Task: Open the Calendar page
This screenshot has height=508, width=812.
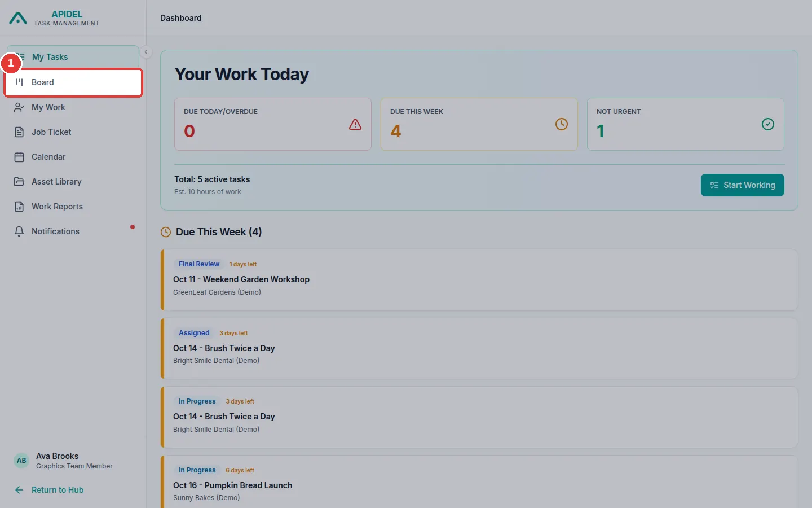Action: click(x=73, y=157)
